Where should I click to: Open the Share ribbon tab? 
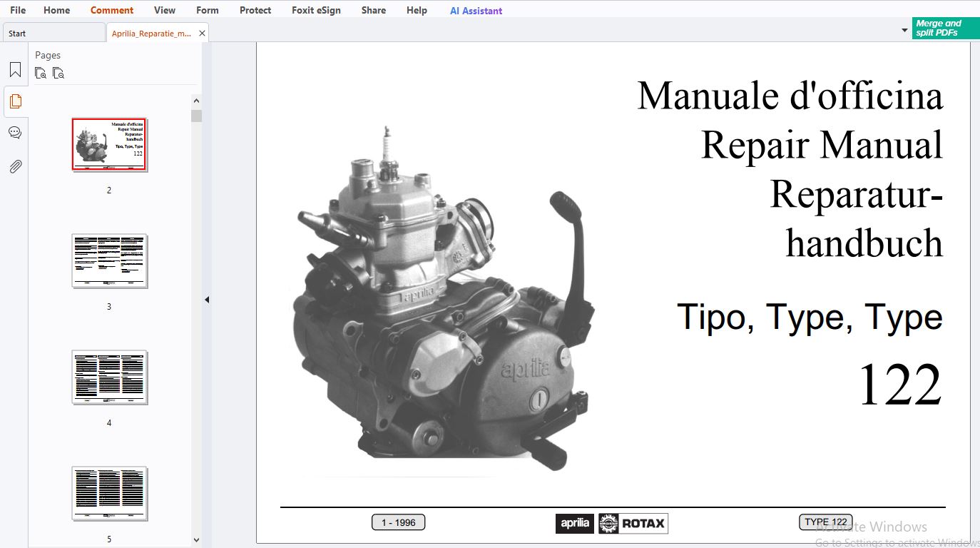374,10
